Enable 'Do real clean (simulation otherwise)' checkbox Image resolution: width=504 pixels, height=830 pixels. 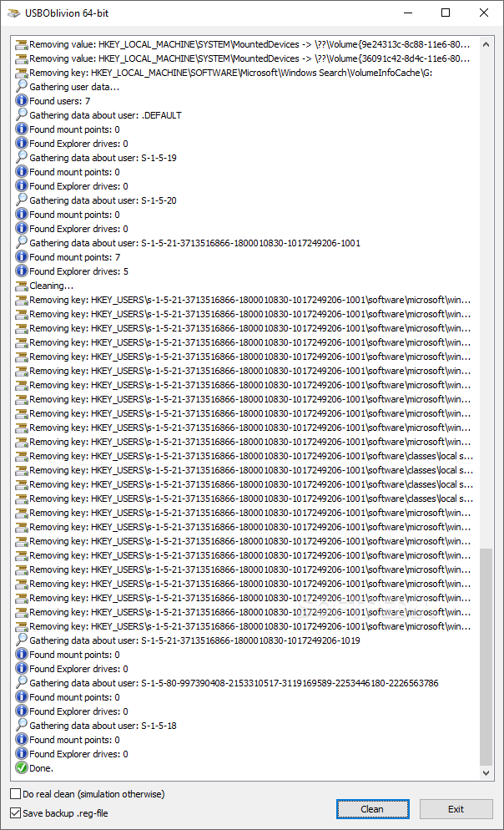tap(16, 794)
